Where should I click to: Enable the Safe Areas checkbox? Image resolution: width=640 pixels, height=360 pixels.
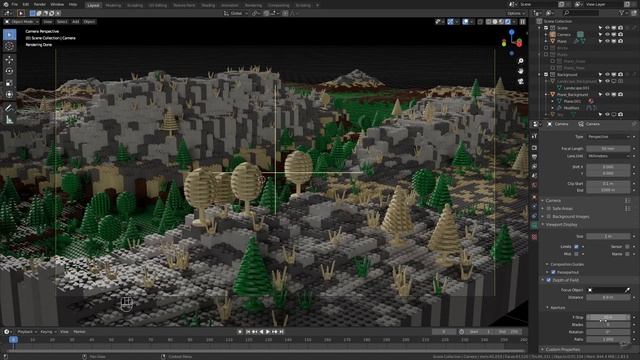tap(549, 209)
